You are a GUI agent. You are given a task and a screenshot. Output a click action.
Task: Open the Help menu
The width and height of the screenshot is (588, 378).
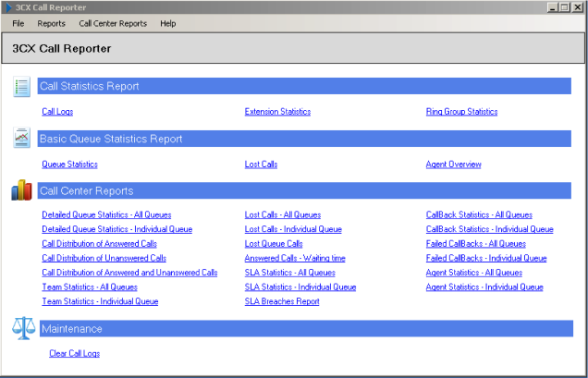168,24
